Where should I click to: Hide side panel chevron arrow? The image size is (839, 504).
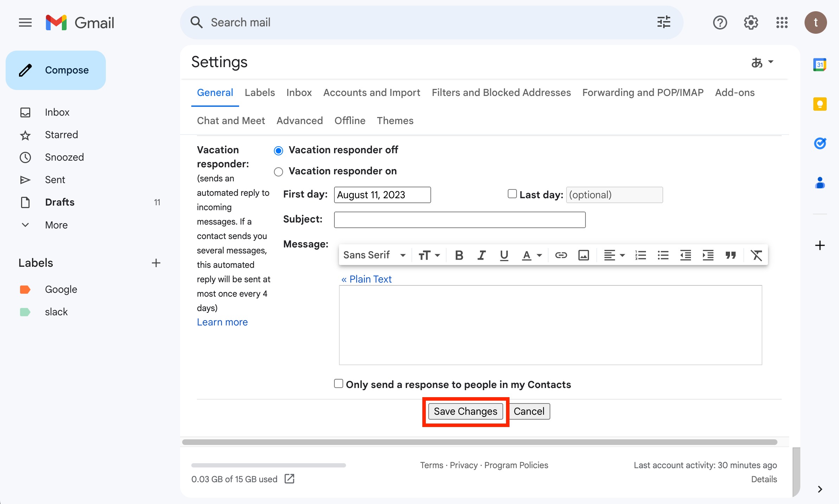820,489
